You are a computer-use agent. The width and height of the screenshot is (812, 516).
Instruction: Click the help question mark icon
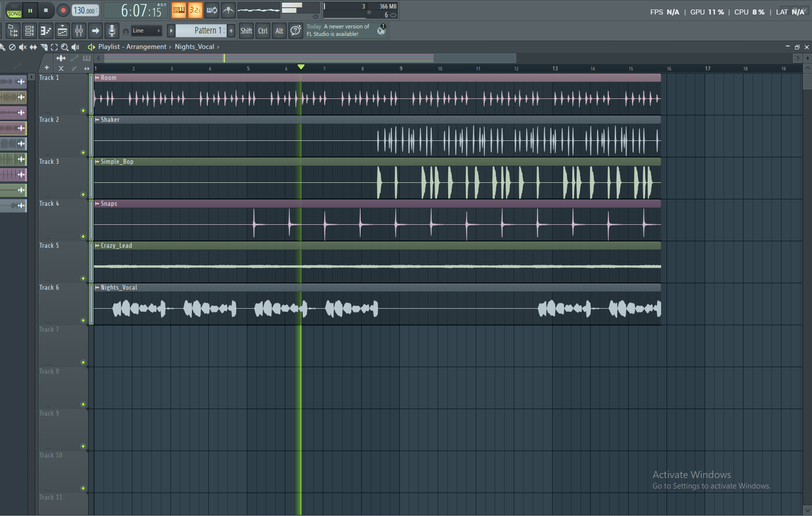[x=296, y=31]
